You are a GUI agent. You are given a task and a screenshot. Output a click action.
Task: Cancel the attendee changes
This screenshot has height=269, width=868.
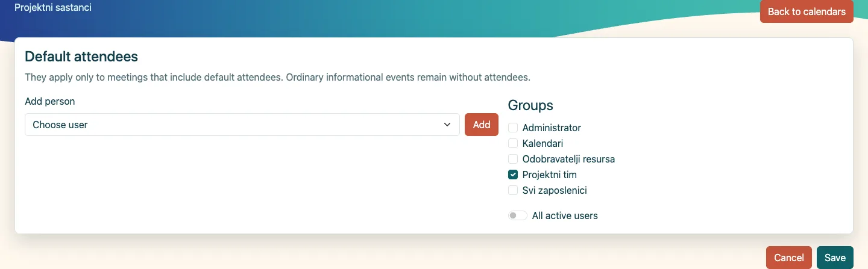789,258
